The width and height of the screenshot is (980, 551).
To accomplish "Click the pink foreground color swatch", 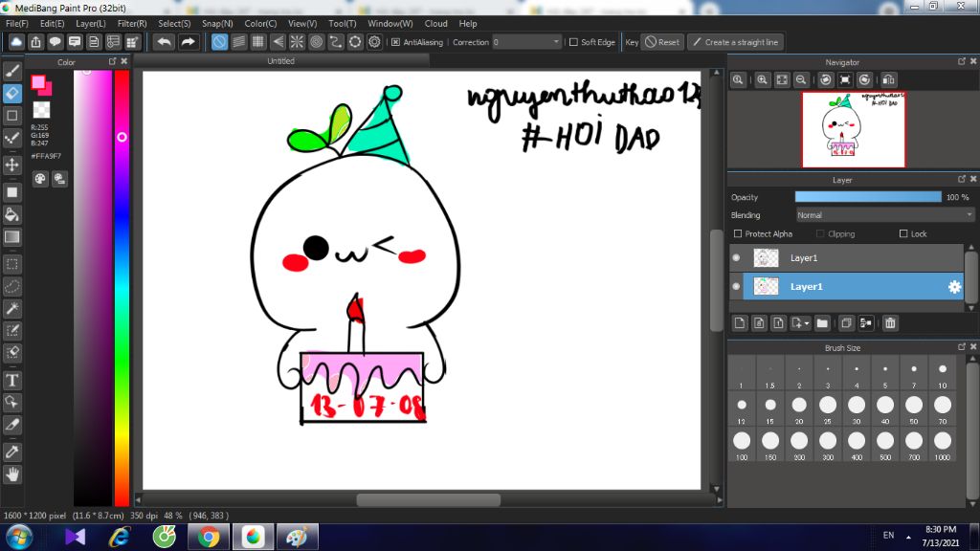I will (x=38, y=82).
